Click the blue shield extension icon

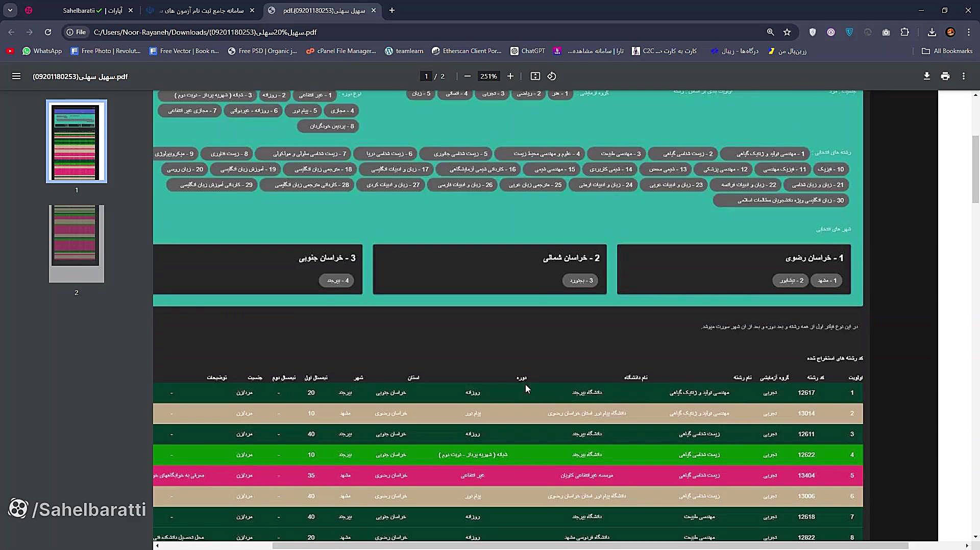point(849,32)
